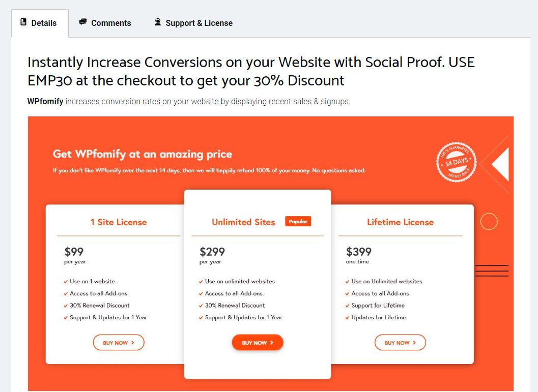The image size is (538, 392).
Task: Open the Details tab
Action: point(40,23)
